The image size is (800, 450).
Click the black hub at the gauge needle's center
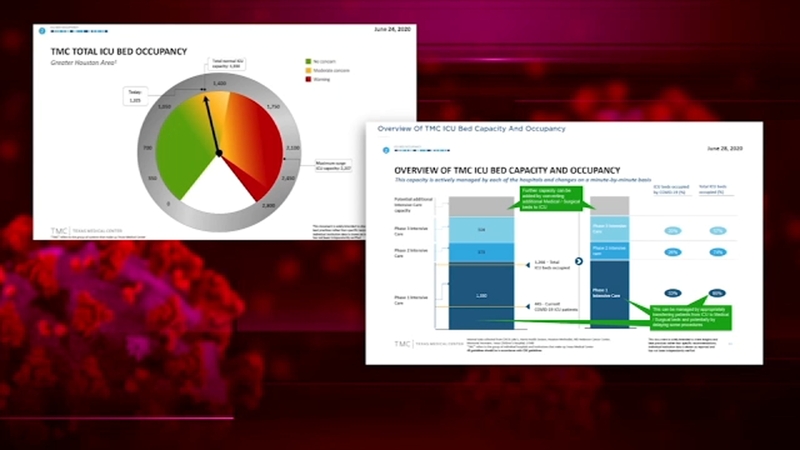click(x=218, y=152)
